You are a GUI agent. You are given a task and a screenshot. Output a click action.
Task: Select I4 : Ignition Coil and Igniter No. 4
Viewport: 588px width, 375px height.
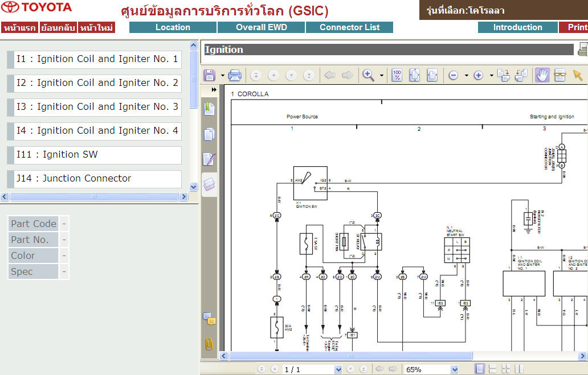click(94, 131)
